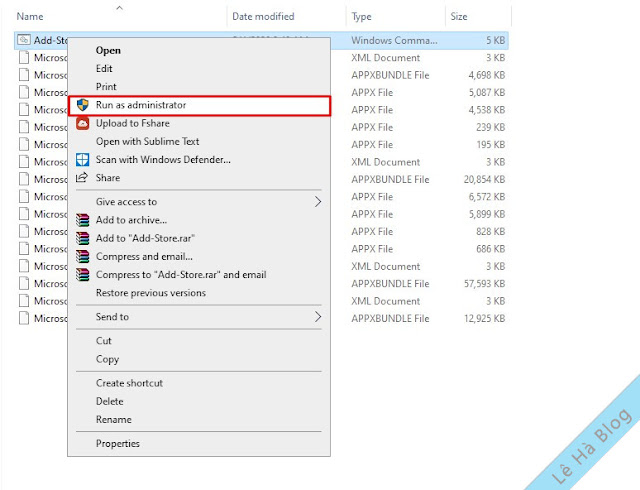This screenshot has width=640, height=490.
Task: Select the Add-Store file name
Action: point(51,40)
